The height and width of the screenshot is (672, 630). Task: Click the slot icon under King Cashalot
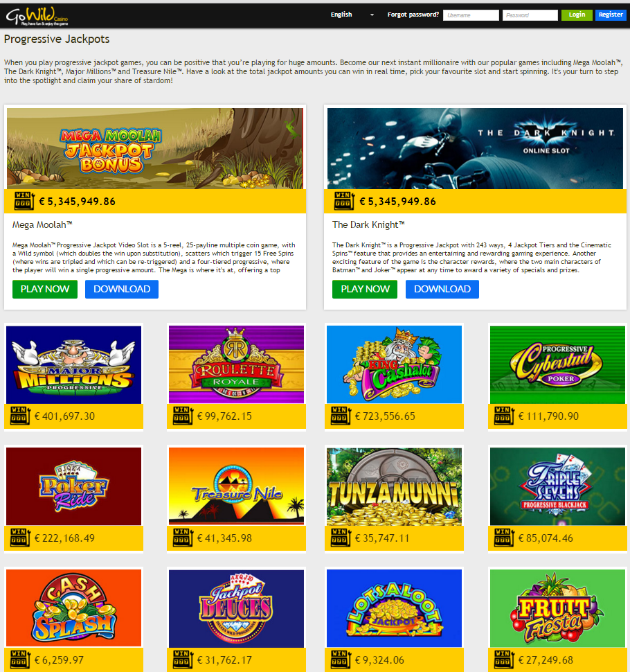click(341, 415)
